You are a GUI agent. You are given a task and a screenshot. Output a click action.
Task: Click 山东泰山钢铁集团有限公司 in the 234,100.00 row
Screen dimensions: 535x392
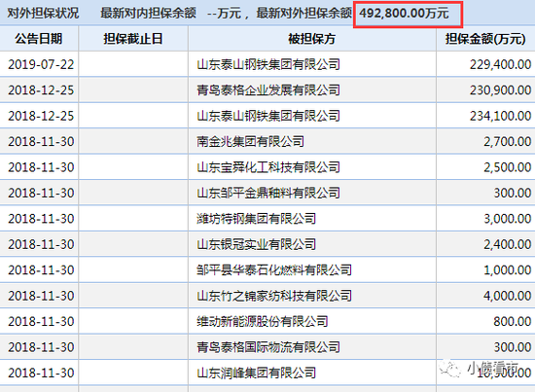[x=268, y=116]
